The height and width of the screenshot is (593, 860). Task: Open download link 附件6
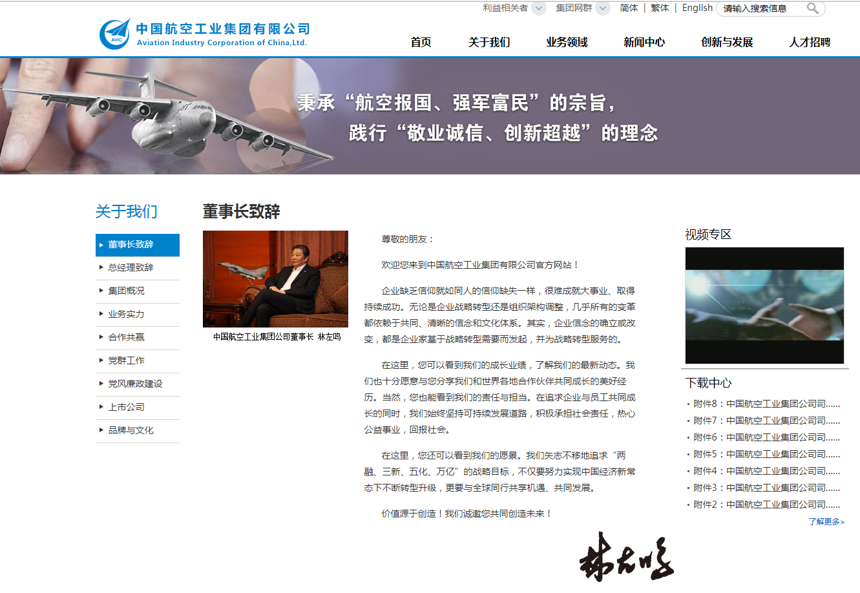[x=766, y=437]
